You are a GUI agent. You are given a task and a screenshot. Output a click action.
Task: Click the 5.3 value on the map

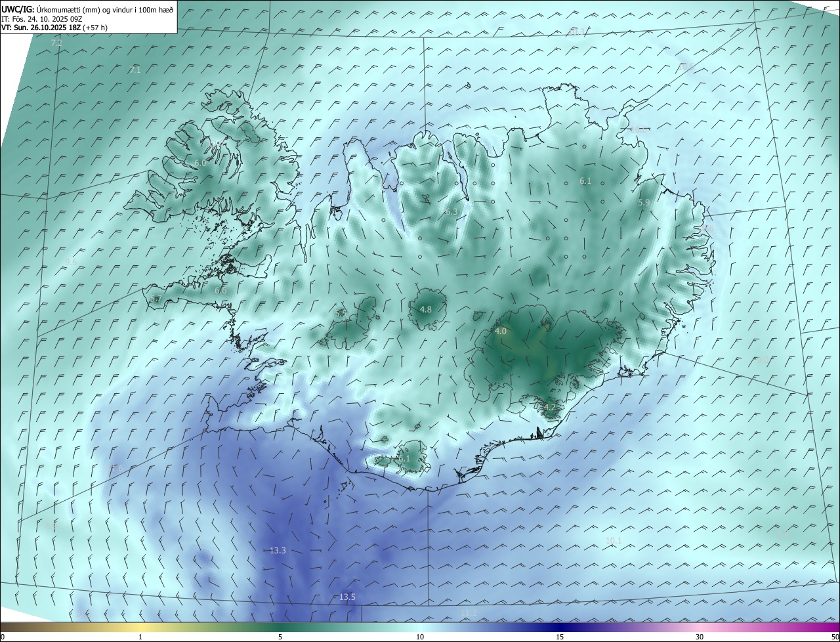[x=341, y=314]
